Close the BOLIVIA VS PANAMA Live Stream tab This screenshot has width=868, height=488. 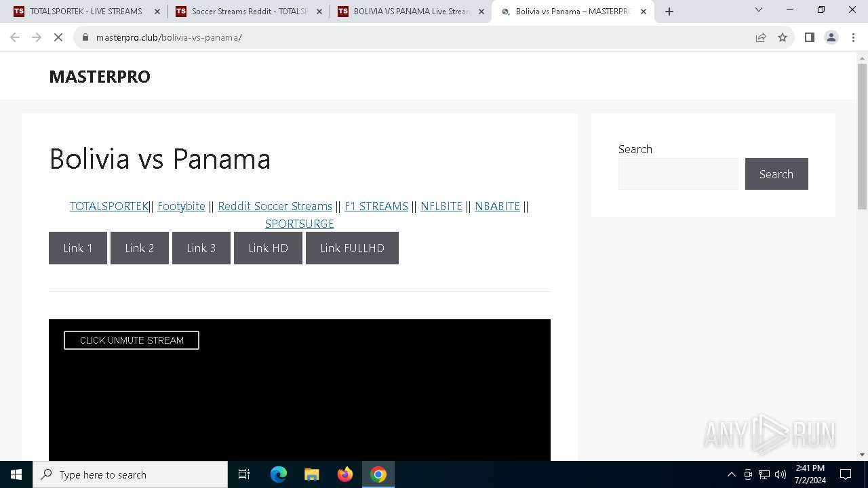(x=481, y=12)
